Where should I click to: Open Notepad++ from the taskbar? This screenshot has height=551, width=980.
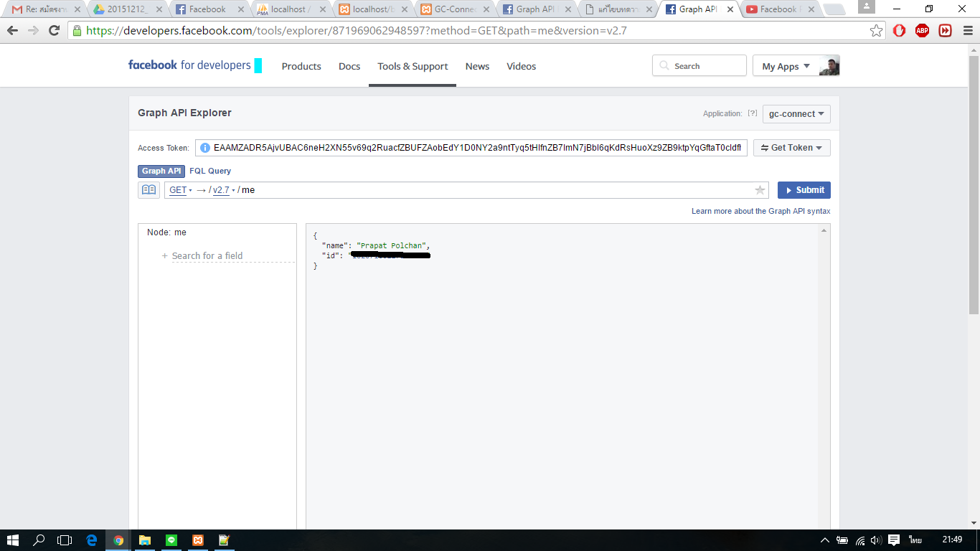coord(225,540)
